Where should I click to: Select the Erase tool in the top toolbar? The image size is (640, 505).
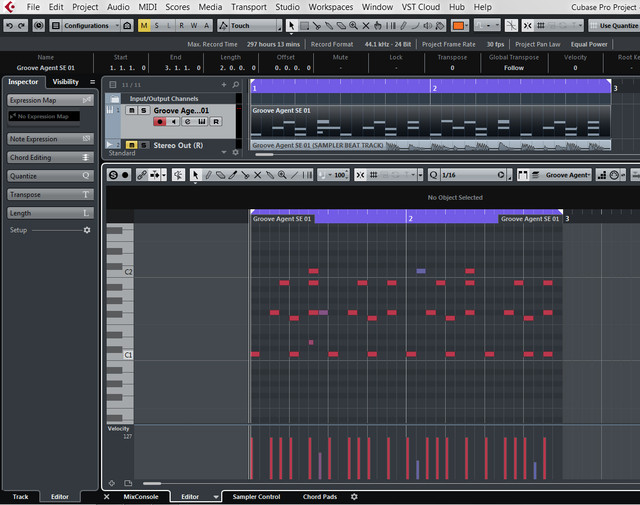[341, 26]
